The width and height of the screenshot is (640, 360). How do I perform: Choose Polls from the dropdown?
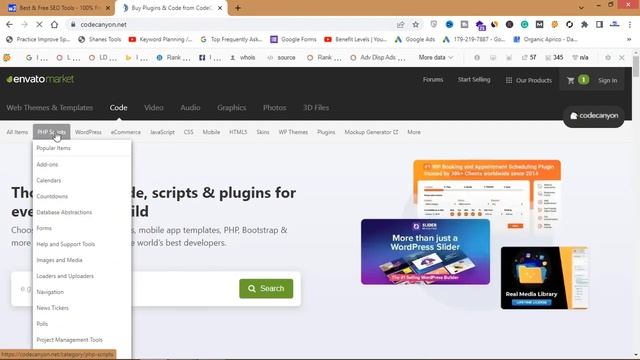(42, 324)
